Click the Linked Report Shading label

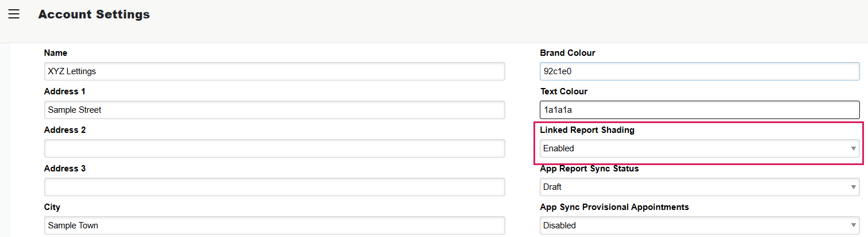[587, 130]
